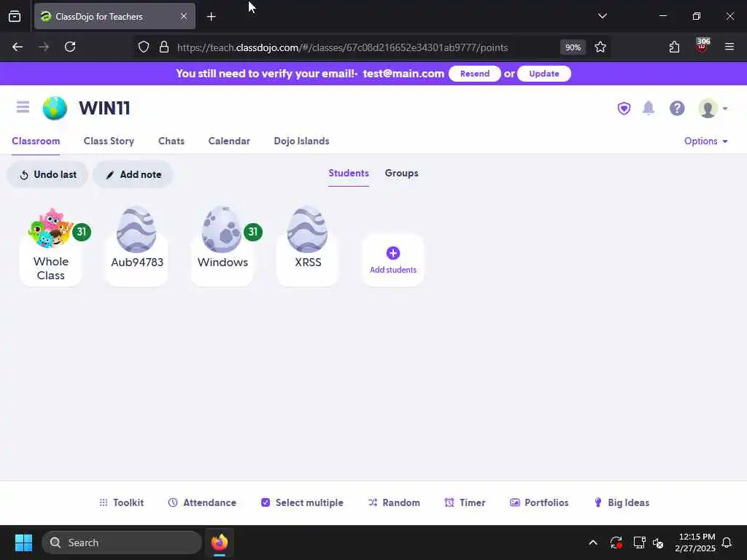Image resolution: width=747 pixels, height=560 pixels.
Task: Select the XRSS student egg
Action: 308,246
